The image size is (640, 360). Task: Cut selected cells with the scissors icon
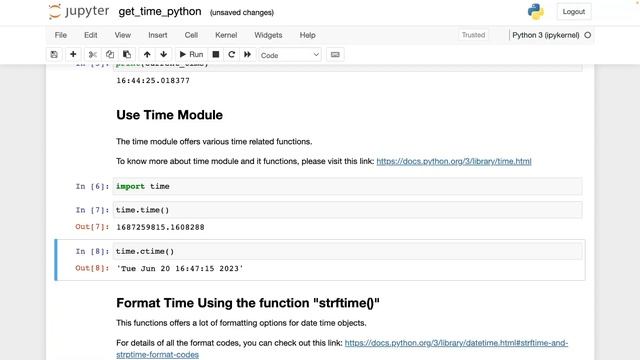click(93, 55)
